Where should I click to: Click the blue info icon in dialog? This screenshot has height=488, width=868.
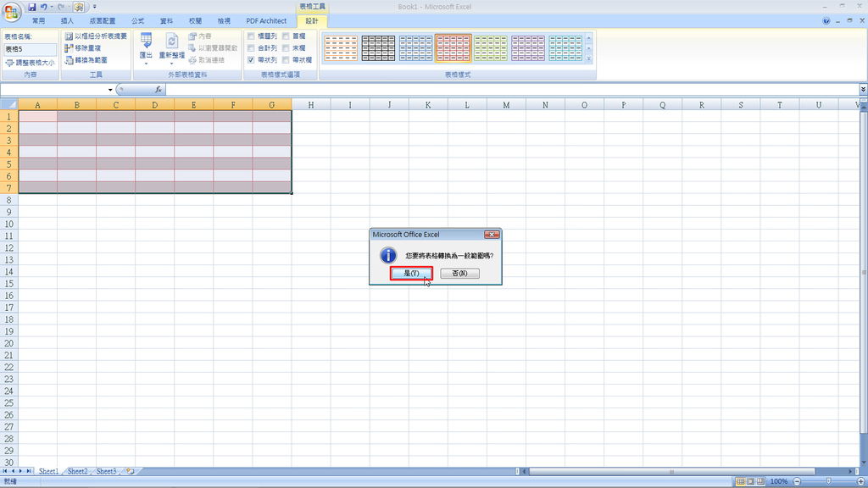point(388,255)
